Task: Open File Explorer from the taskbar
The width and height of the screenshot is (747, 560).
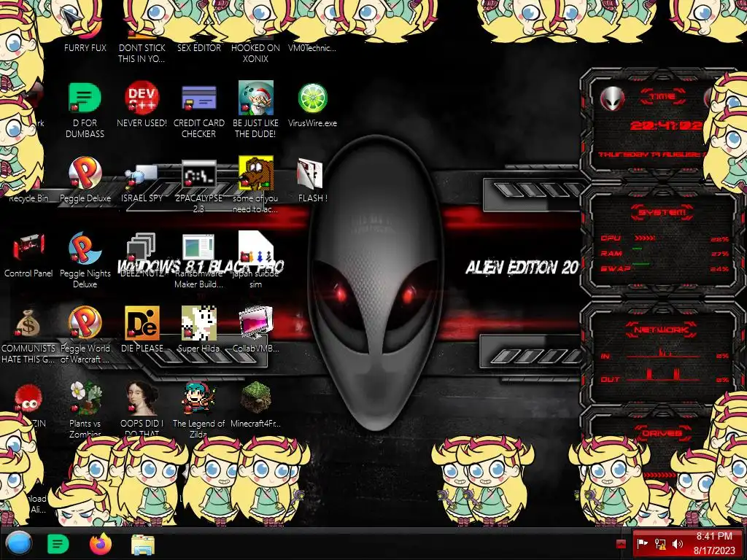Action: 143,545
